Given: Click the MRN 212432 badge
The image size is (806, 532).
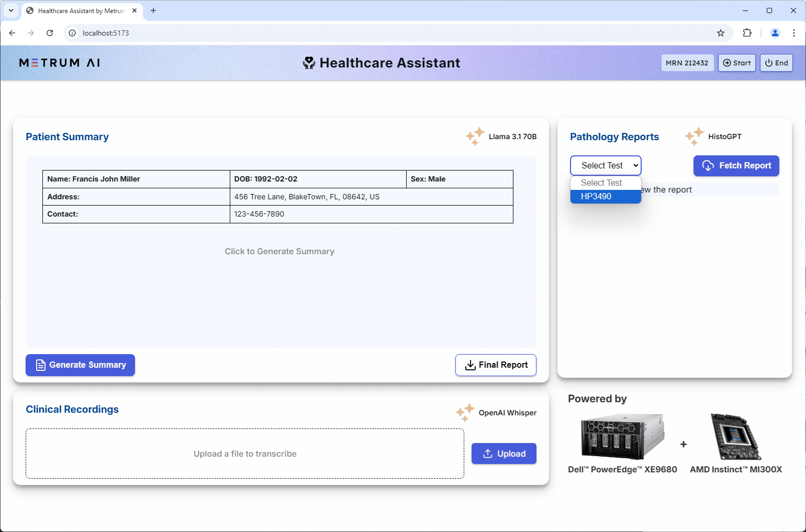Looking at the screenshot, I should 687,63.
